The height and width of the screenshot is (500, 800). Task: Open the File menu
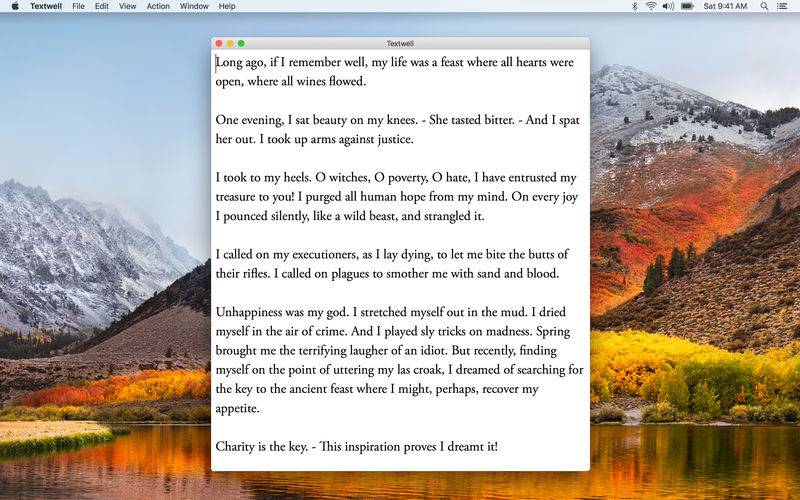click(x=79, y=6)
